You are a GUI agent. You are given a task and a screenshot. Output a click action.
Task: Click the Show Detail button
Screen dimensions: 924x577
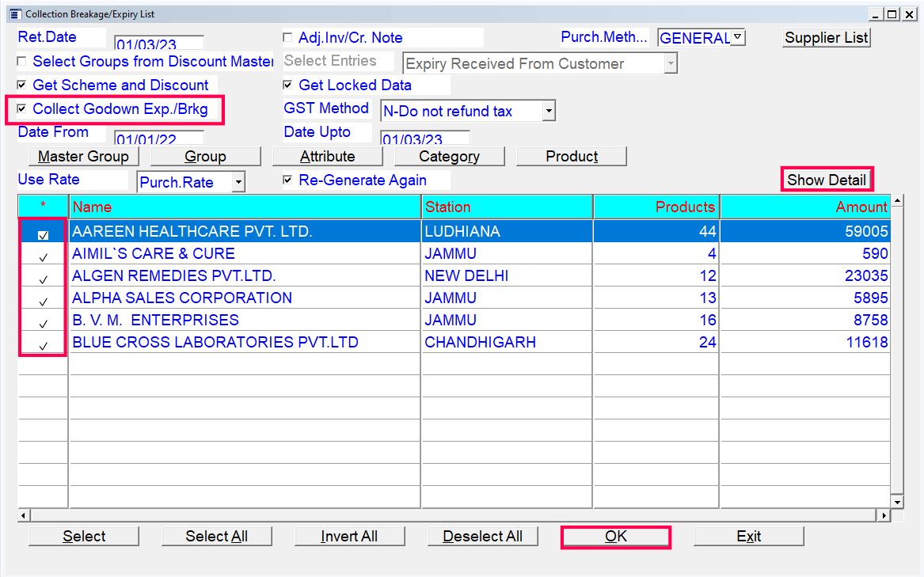[827, 179]
